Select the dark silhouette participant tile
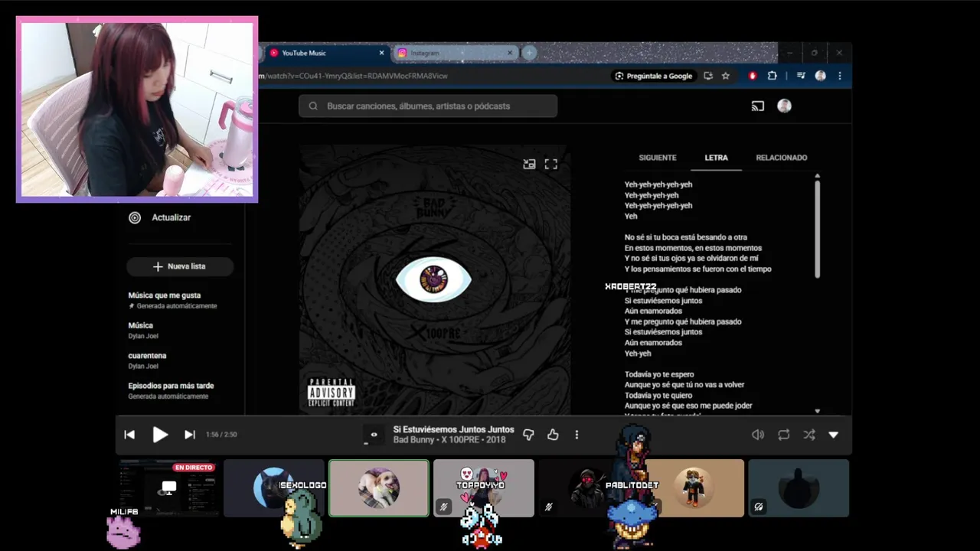This screenshot has height=551, width=980. click(799, 488)
